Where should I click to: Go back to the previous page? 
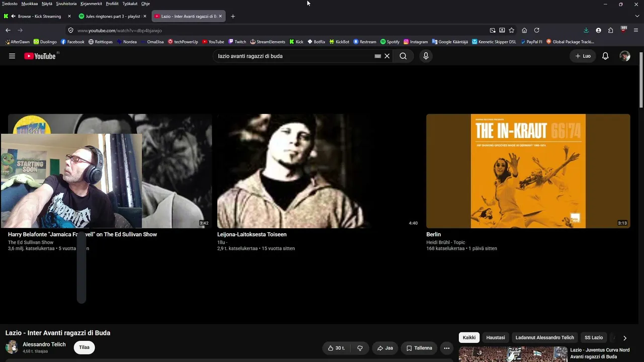(8, 30)
